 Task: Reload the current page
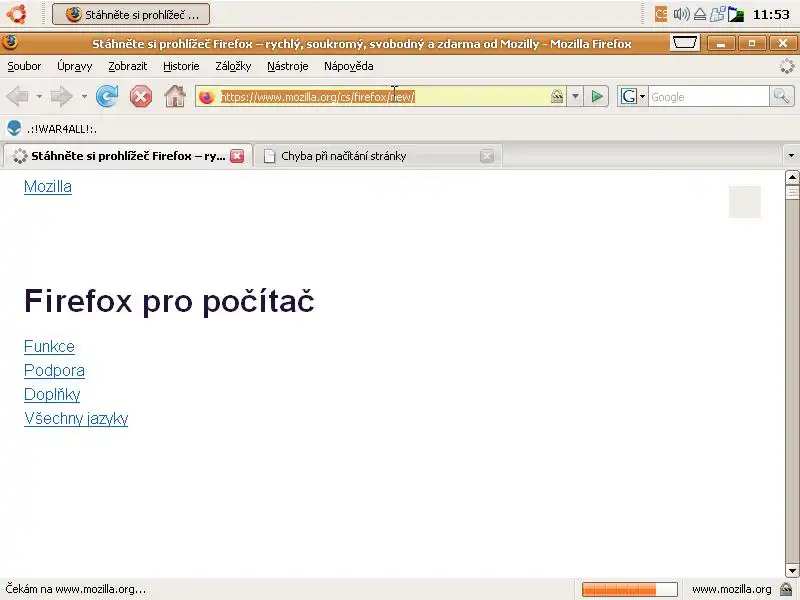107,96
